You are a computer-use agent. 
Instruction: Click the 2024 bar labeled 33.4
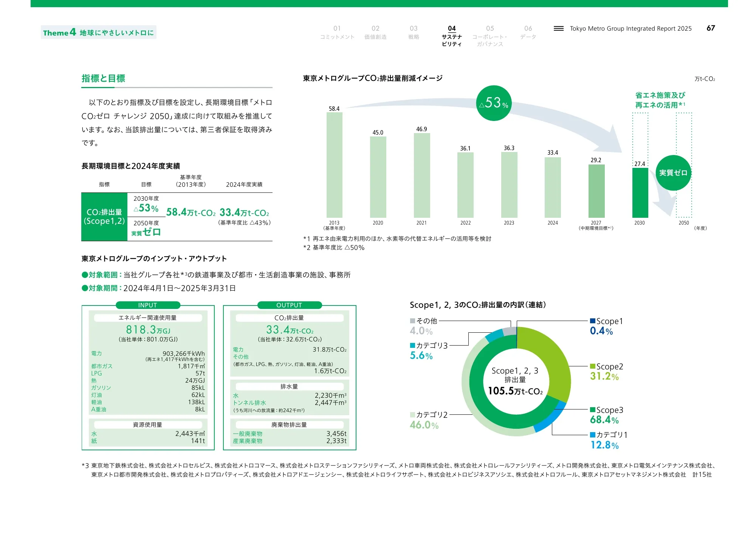coord(553,187)
